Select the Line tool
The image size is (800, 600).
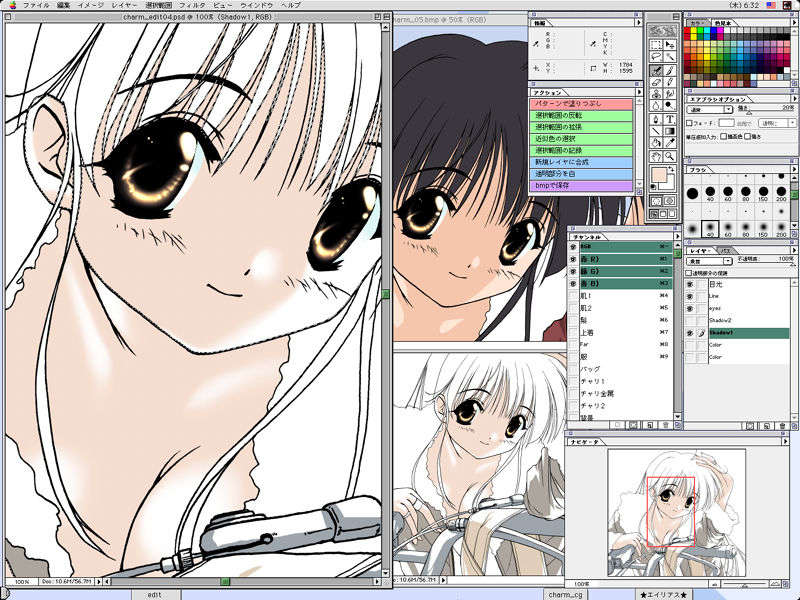pyautogui.click(x=657, y=131)
